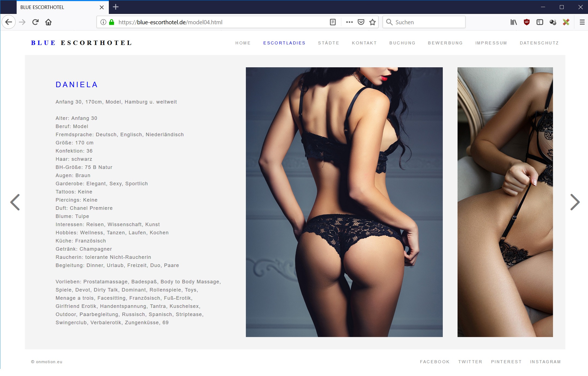Follow the FACEBOOK footer link

pos(435,362)
